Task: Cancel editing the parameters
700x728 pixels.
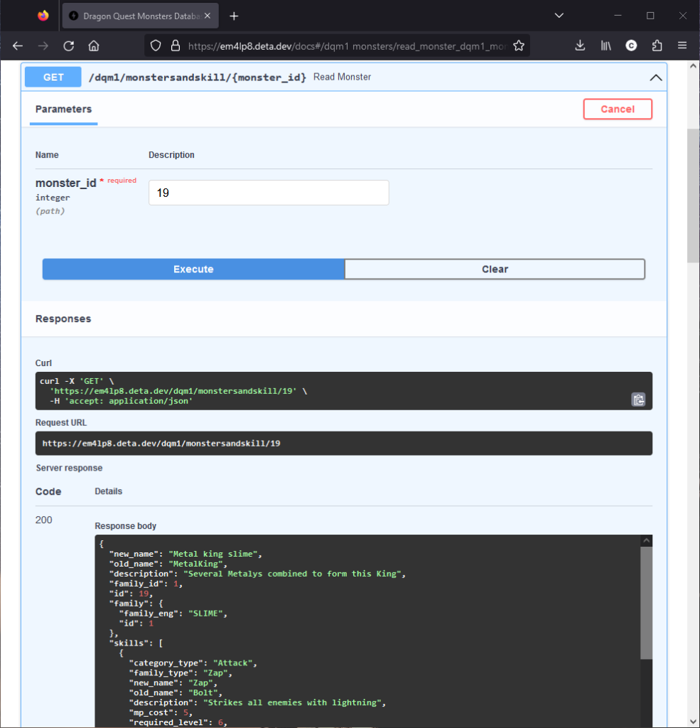Action: [x=617, y=109]
